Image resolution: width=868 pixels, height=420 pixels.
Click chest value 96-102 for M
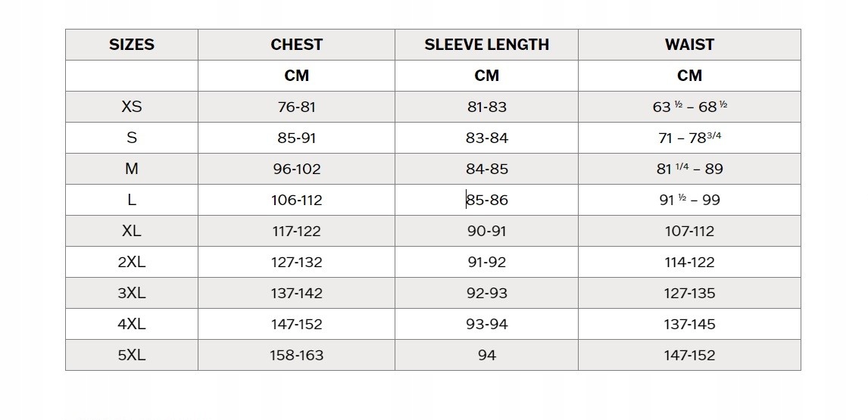point(296,169)
